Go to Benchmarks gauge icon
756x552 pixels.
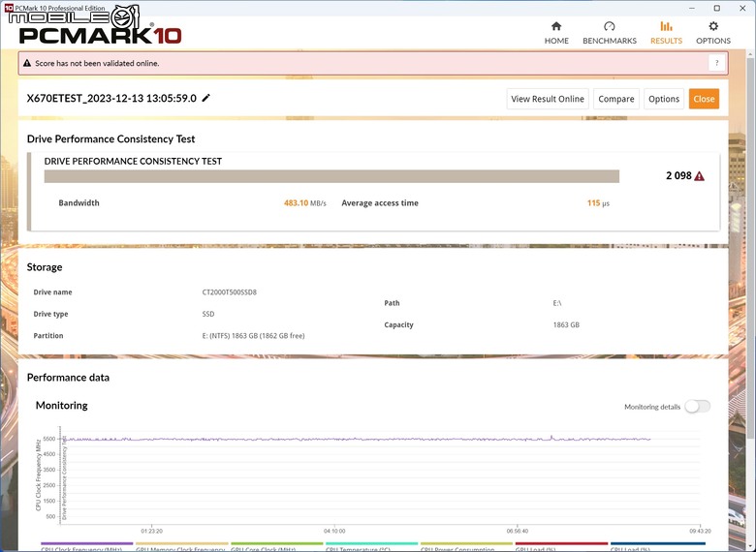[x=610, y=26]
